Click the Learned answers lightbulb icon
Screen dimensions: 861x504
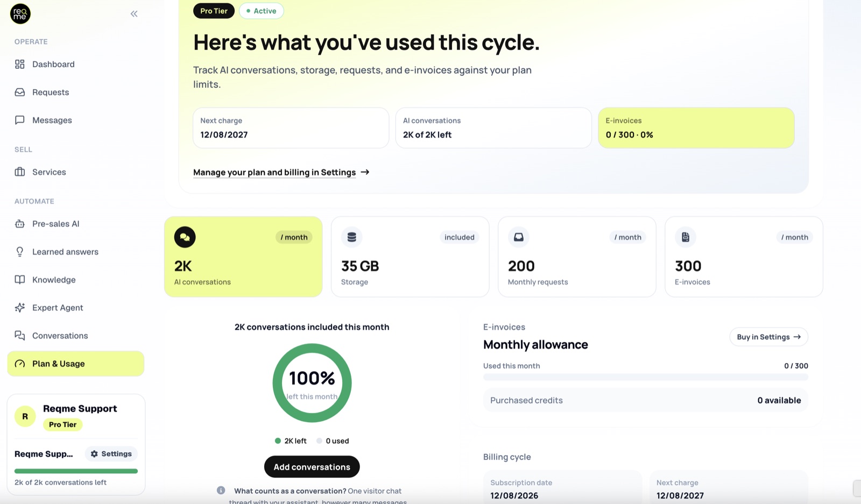click(20, 252)
